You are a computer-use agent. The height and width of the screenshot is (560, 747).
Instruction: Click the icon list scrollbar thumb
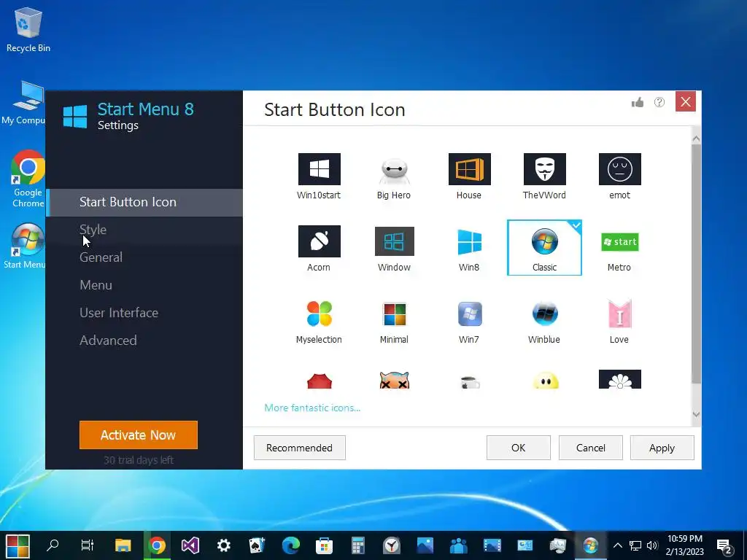click(696, 263)
